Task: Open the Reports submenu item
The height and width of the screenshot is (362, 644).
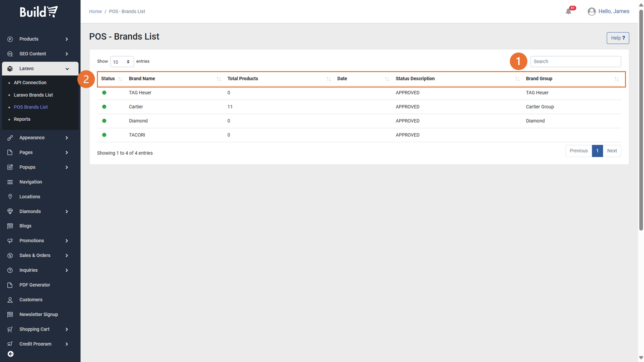Action: click(22, 119)
